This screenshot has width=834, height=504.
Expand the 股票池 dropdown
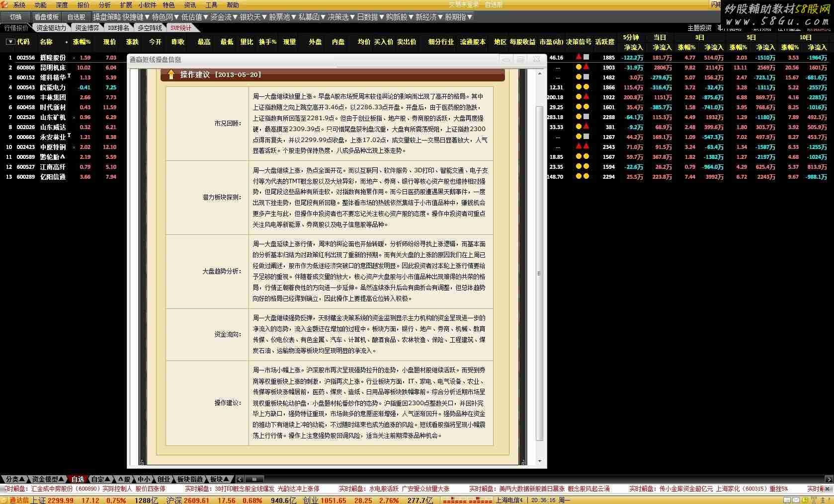pos(283,17)
